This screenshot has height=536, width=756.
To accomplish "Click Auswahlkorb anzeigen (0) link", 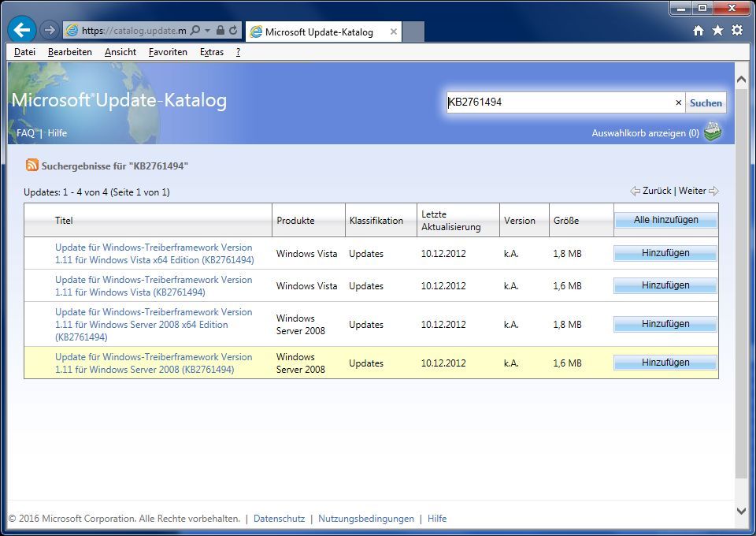I will coord(645,133).
